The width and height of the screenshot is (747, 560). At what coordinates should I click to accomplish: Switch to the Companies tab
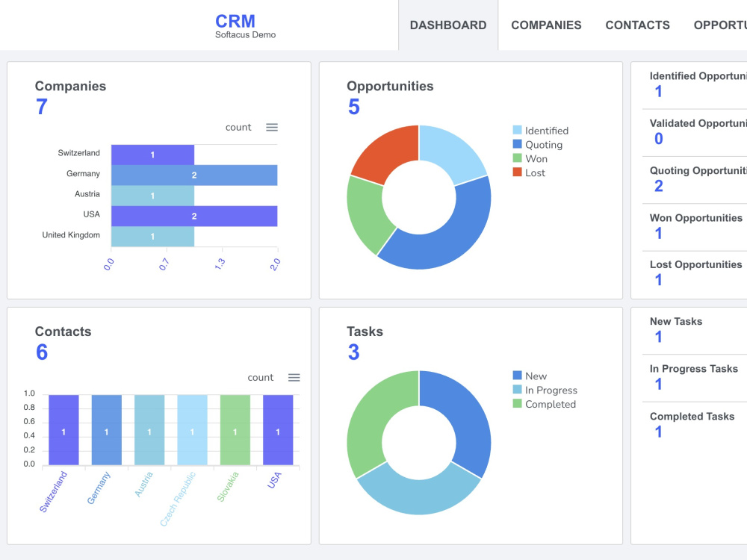pos(546,25)
